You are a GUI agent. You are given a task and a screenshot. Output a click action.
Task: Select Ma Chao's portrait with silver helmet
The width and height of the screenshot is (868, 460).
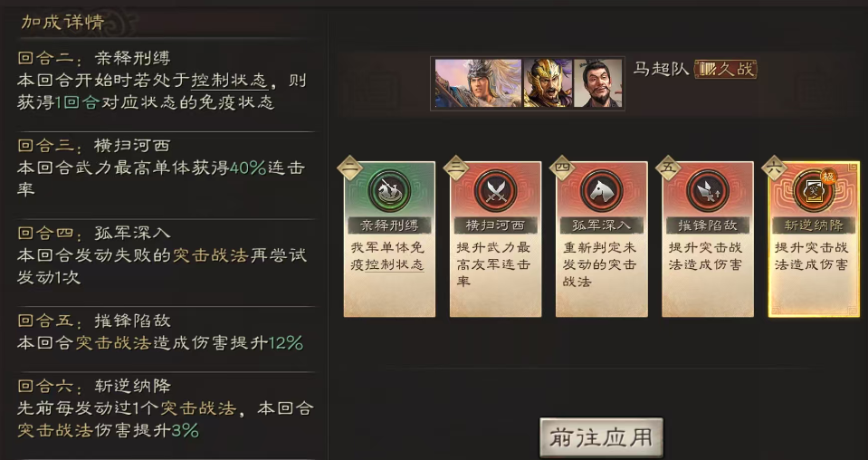tap(478, 83)
